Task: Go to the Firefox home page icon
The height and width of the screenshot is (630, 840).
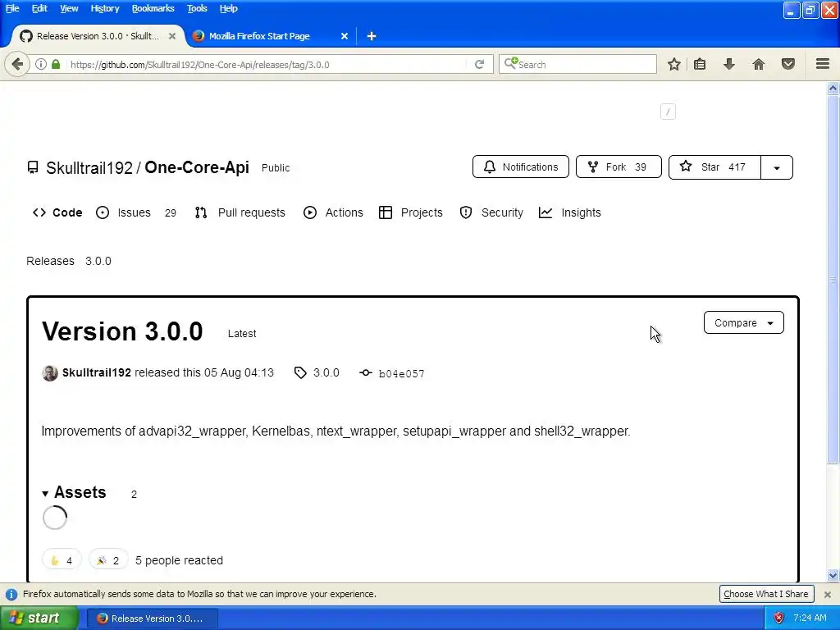Action: pyautogui.click(x=759, y=64)
